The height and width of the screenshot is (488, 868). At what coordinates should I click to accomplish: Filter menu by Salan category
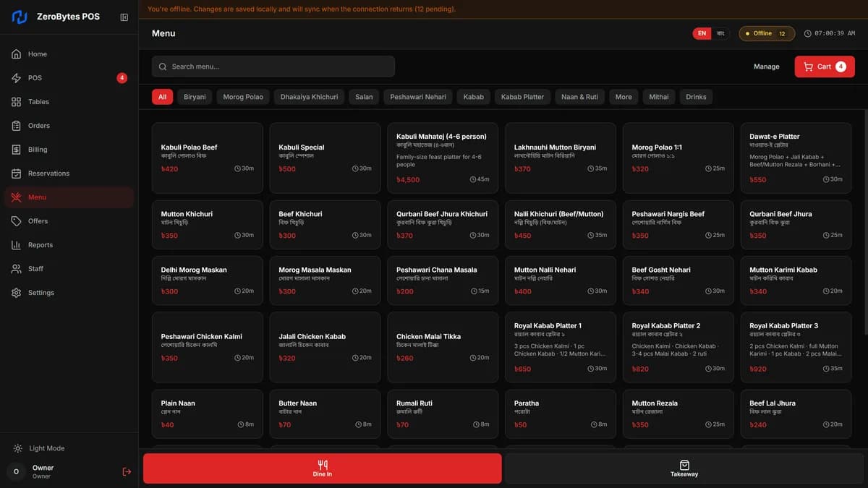tap(365, 97)
